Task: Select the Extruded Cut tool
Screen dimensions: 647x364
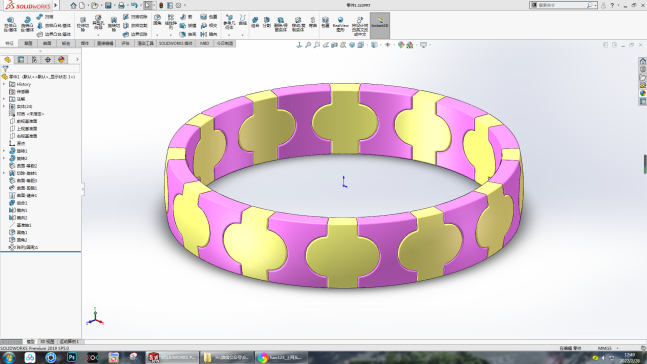Action: 83,24
